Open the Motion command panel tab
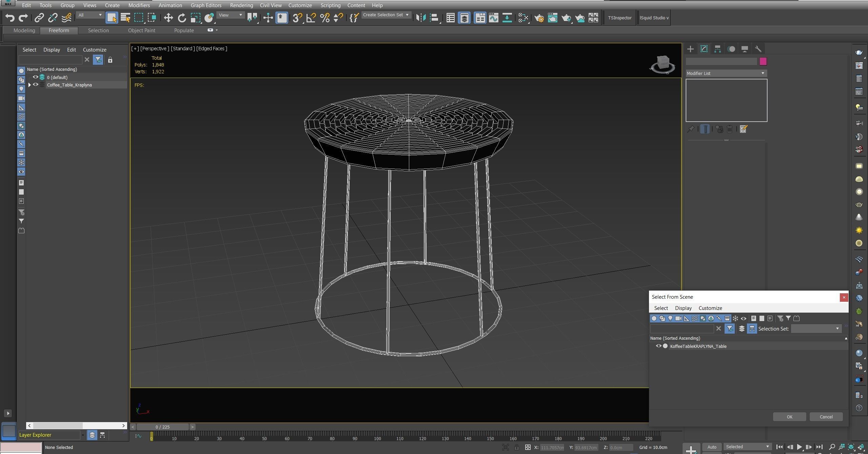Image resolution: width=868 pixels, height=454 pixels. coord(731,49)
